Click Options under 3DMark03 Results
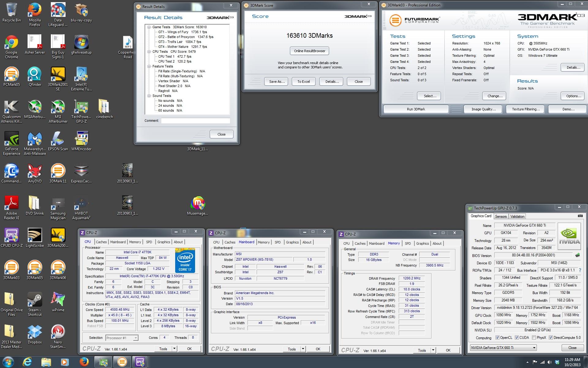Image resolution: width=588 pixels, height=368 pixels. click(573, 96)
